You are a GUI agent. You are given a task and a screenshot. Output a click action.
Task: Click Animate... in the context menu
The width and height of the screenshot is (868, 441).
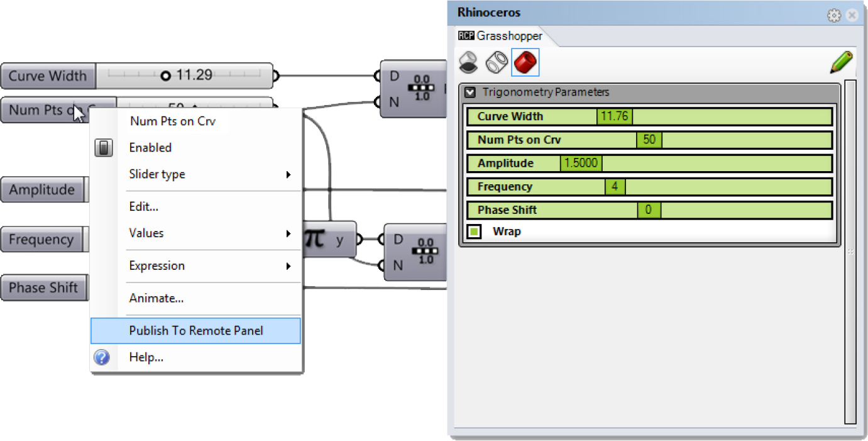(x=156, y=298)
